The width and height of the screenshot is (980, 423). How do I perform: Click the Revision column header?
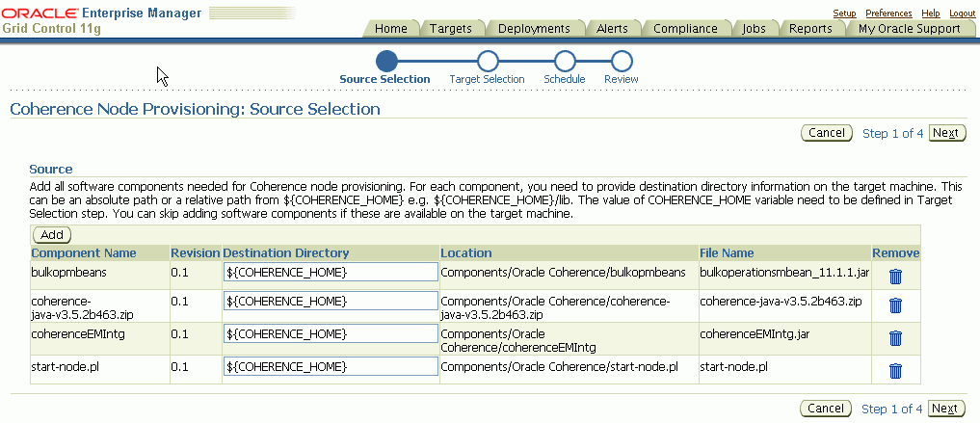pyautogui.click(x=195, y=253)
